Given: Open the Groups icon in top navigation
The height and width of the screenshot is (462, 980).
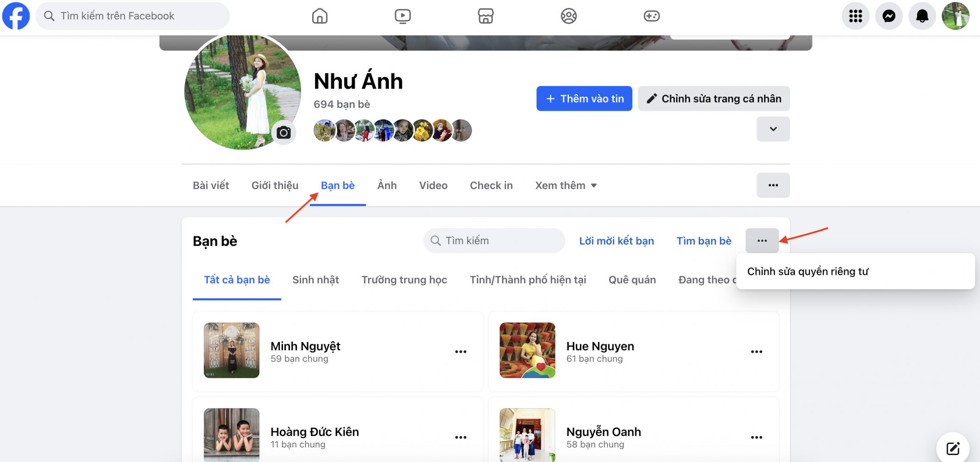Looking at the screenshot, I should point(568,15).
